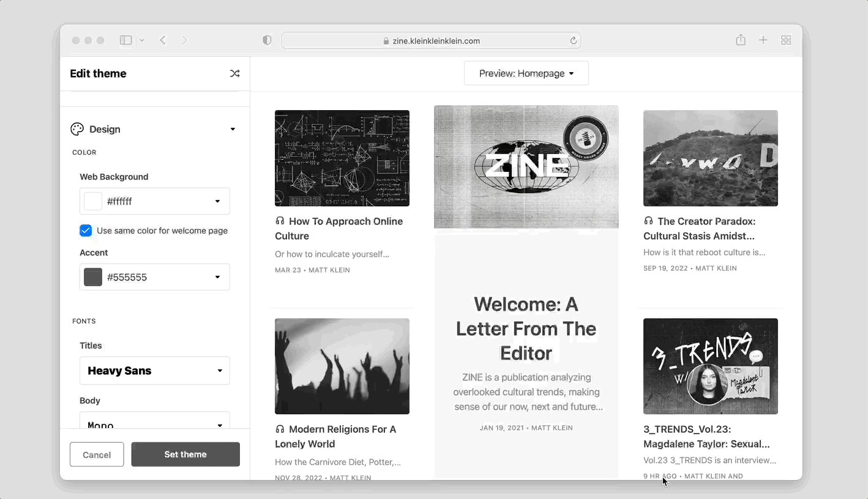This screenshot has height=499, width=868.
Task: Click the gray Accent color swatch
Action: (93, 277)
